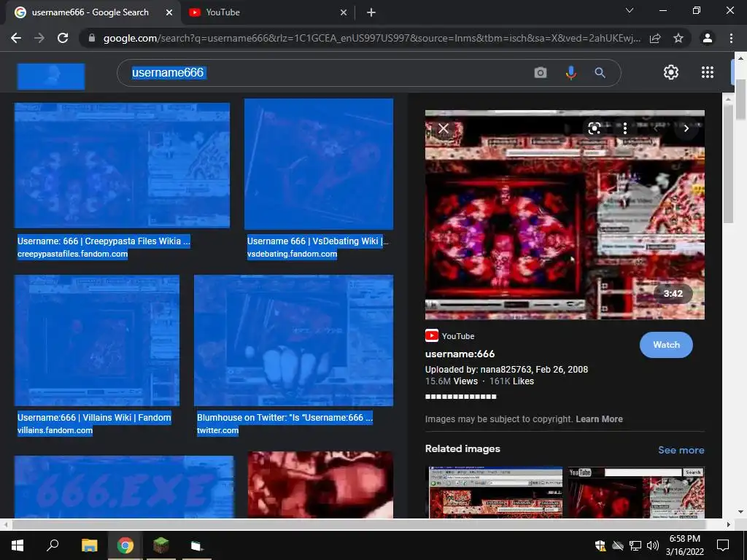Click the twitter.com source link
Image resolution: width=747 pixels, height=560 pixels.
pyautogui.click(x=217, y=430)
